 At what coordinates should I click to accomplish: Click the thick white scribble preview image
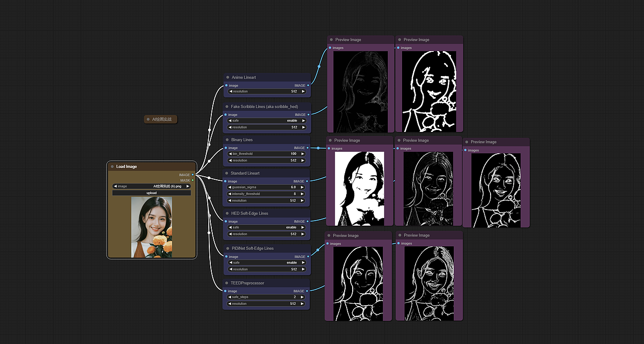click(x=429, y=91)
